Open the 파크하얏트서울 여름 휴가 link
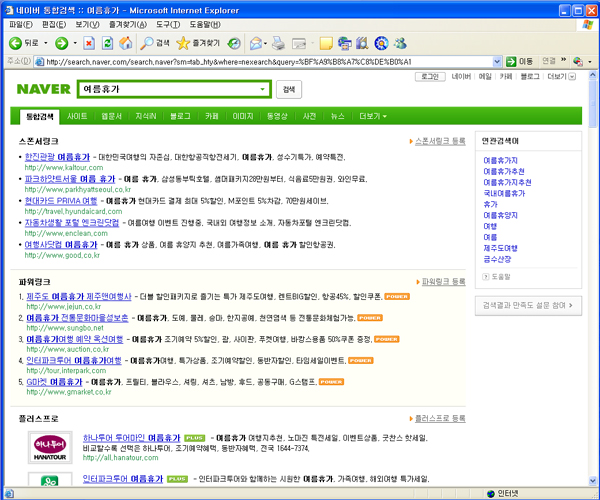The image size is (600, 500). (x=70, y=179)
